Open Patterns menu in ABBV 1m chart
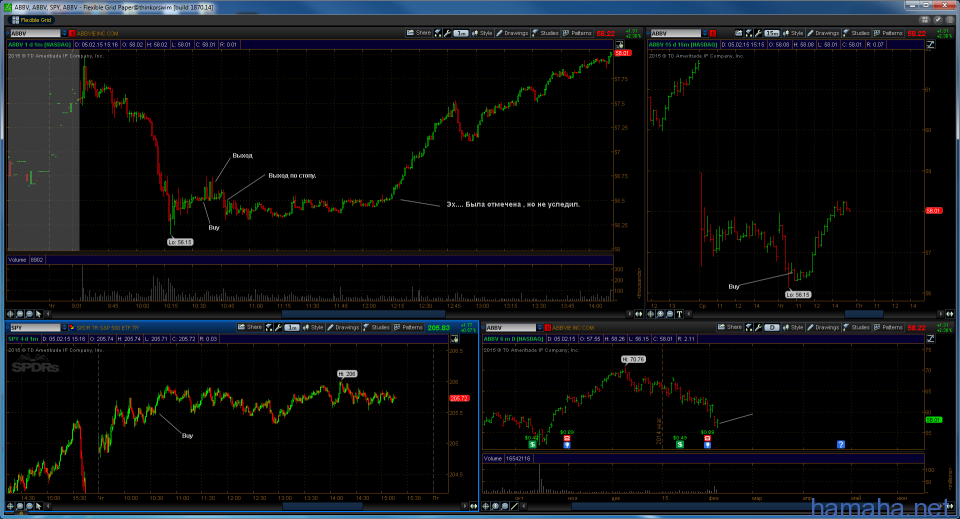 click(577, 33)
